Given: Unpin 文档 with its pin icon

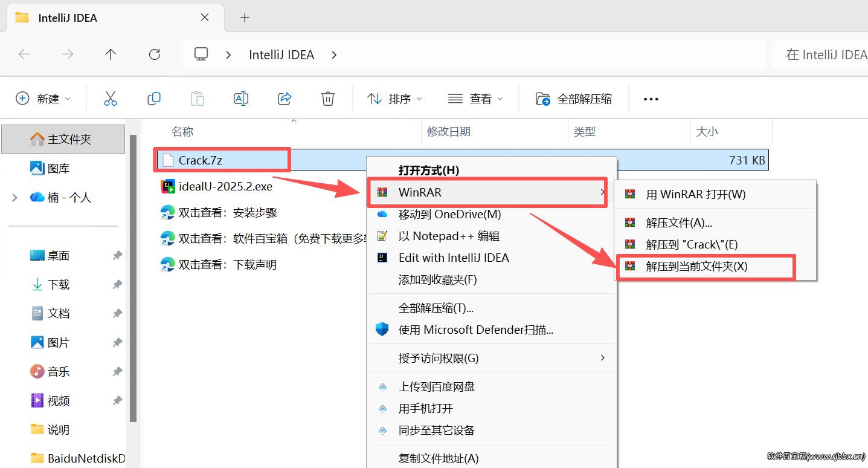Looking at the screenshot, I should point(117,314).
